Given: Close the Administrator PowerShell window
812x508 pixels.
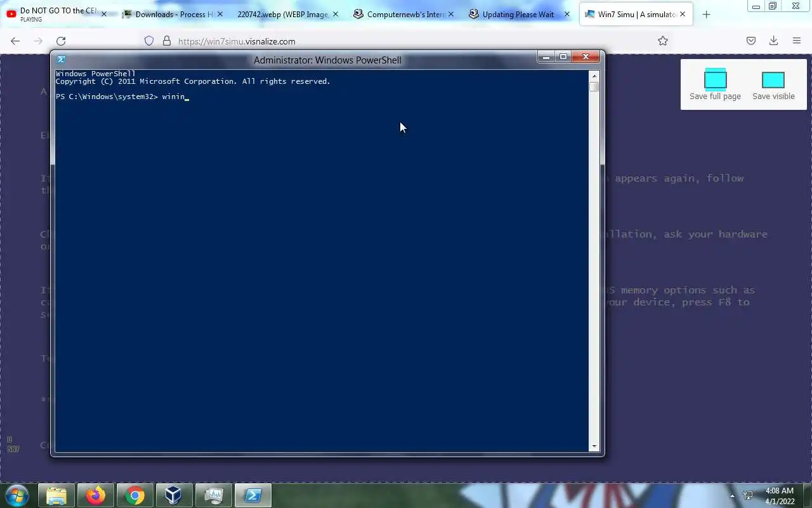Looking at the screenshot, I should (x=586, y=57).
